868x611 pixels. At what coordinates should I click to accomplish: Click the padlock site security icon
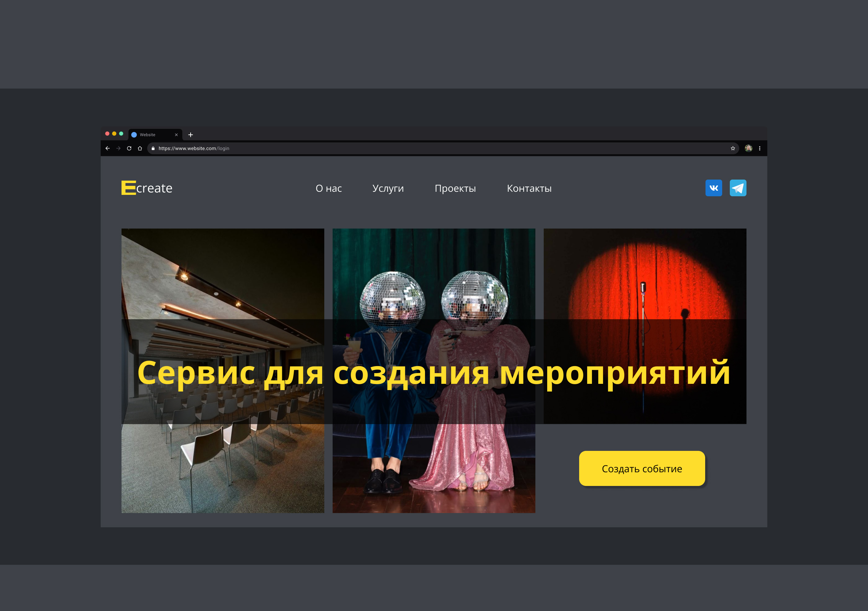(x=153, y=148)
